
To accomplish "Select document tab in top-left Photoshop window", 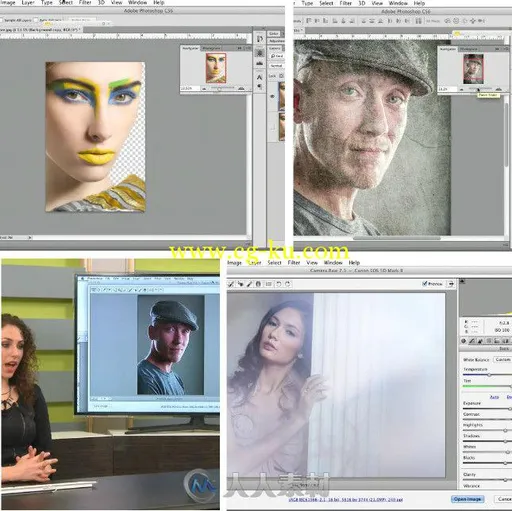I will (42, 30).
